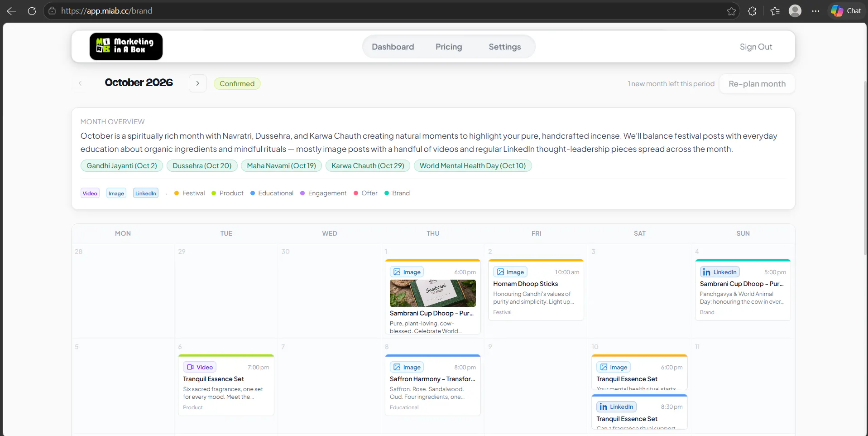Open the Sambrani Cup Dhoop thumbnail image
The width and height of the screenshot is (868, 436).
click(433, 293)
